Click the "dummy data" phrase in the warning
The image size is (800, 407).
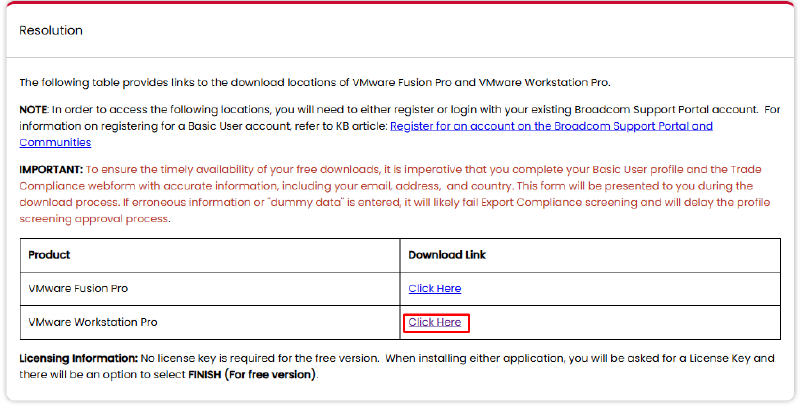coord(307,202)
